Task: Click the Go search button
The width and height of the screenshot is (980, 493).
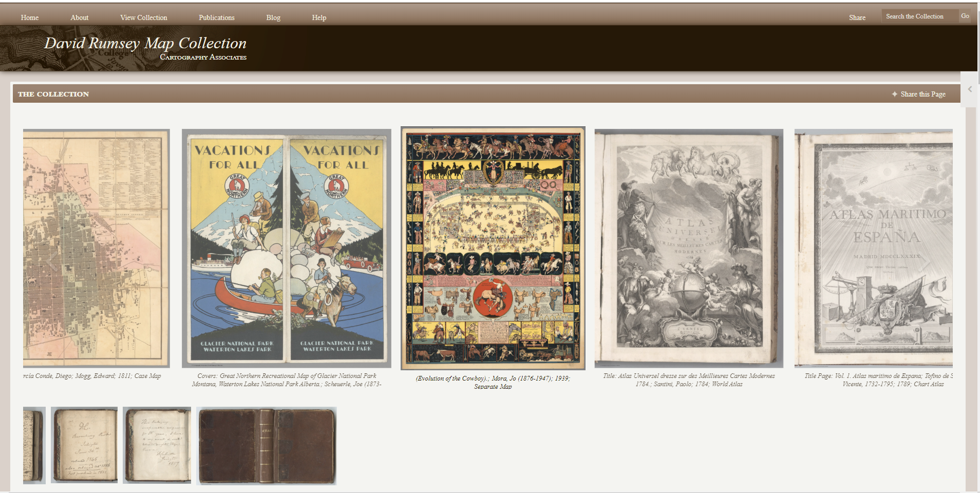Action: (965, 16)
